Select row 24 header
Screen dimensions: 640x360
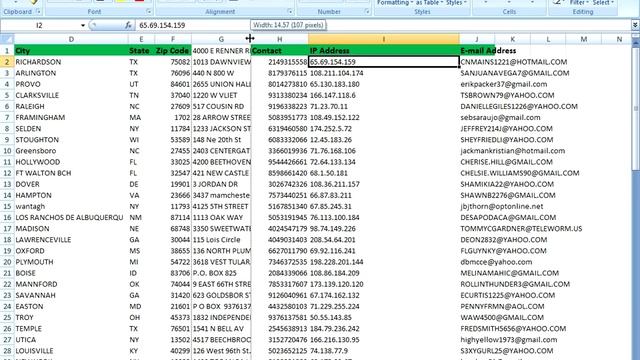click(7, 307)
